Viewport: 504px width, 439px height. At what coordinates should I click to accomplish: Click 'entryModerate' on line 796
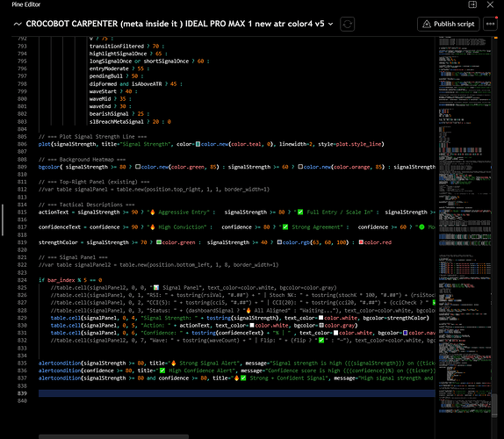coord(109,68)
